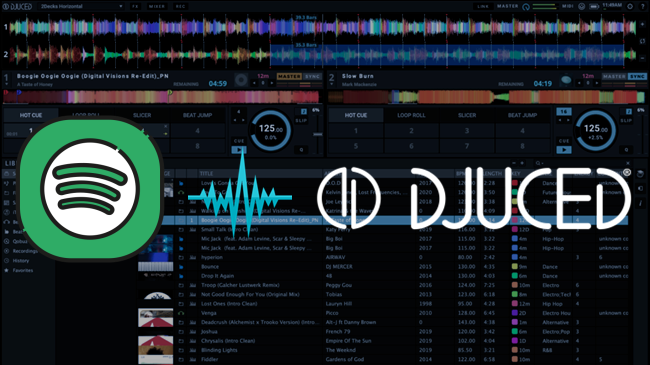Open the REC recording panel
Viewport: 650px width, 365px height.
coord(180,6)
